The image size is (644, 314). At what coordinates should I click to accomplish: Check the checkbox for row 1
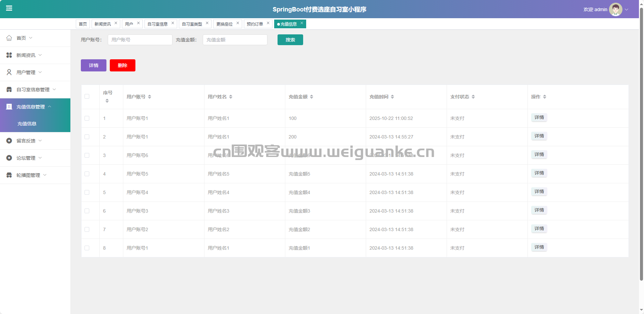[x=87, y=118]
